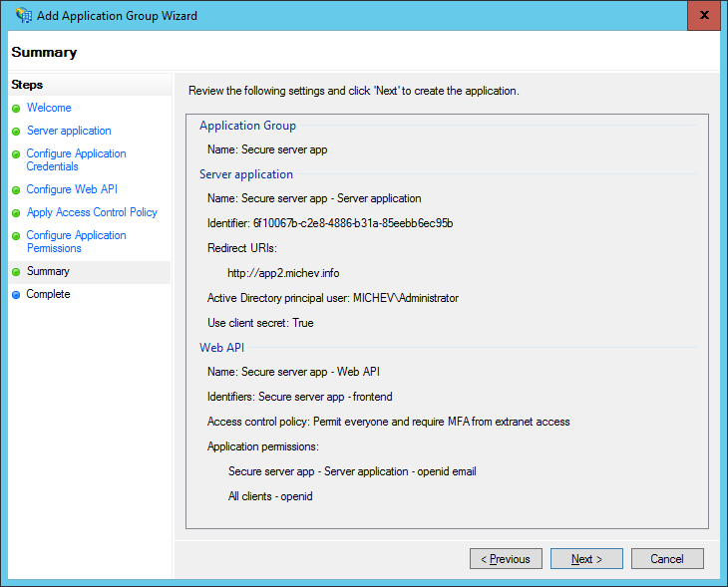This screenshot has height=587, width=728.
Task: Close the wizard window with X
Action: [x=704, y=15]
